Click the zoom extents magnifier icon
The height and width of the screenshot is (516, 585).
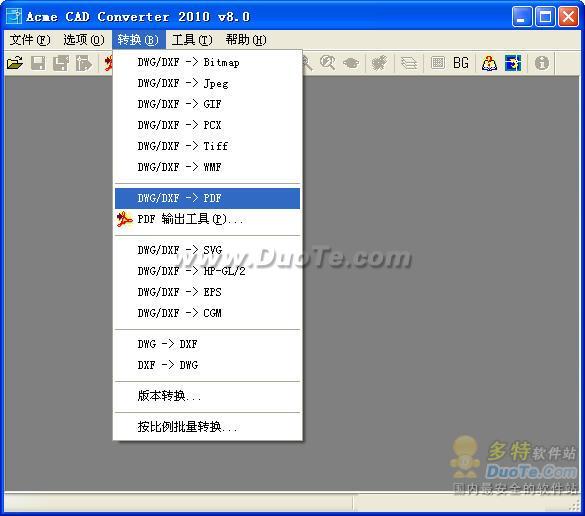[328, 63]
